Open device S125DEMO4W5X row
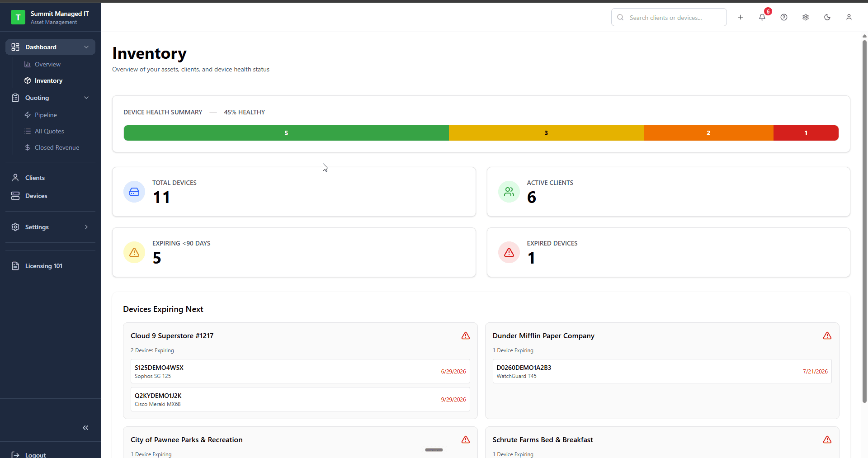868x458 pixels. pos(300,371)
